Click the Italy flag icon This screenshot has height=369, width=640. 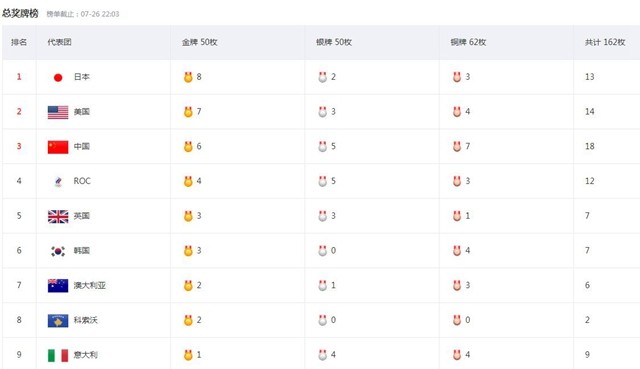point(58,355)
